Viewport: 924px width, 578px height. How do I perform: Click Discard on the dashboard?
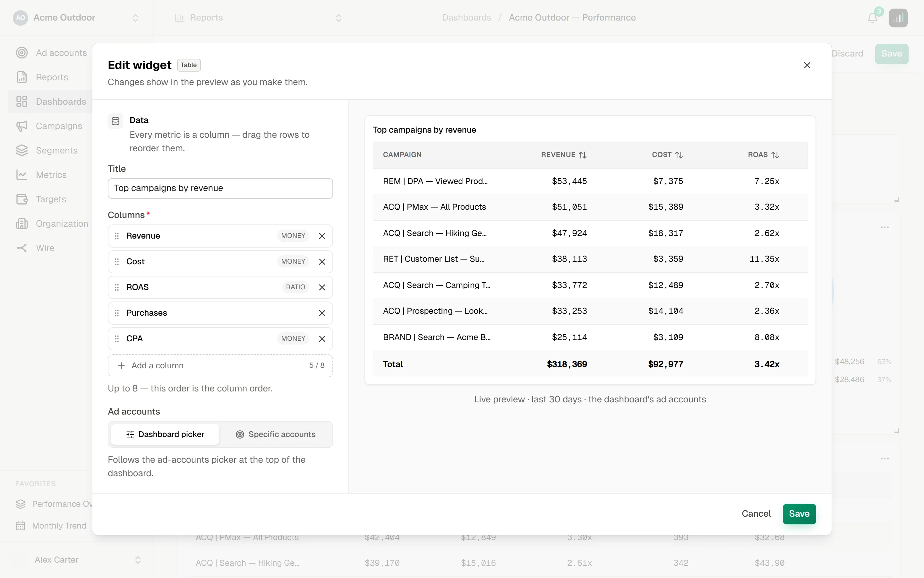coord(847,54)
